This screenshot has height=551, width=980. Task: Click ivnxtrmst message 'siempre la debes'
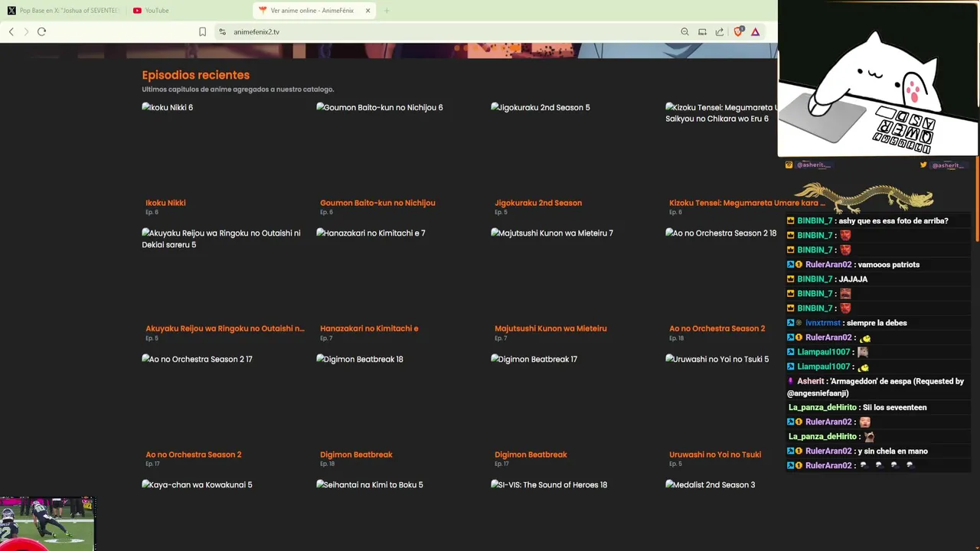tap(877, 323)
